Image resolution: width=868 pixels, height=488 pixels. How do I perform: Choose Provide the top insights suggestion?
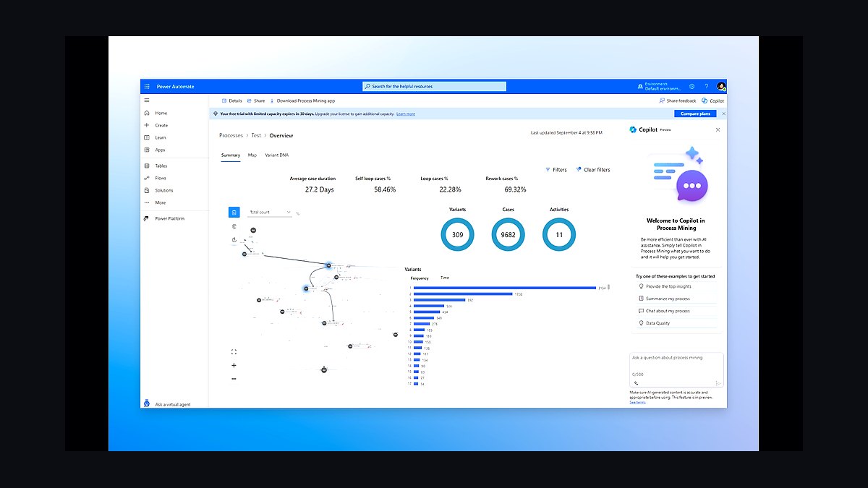coord(668,286)
